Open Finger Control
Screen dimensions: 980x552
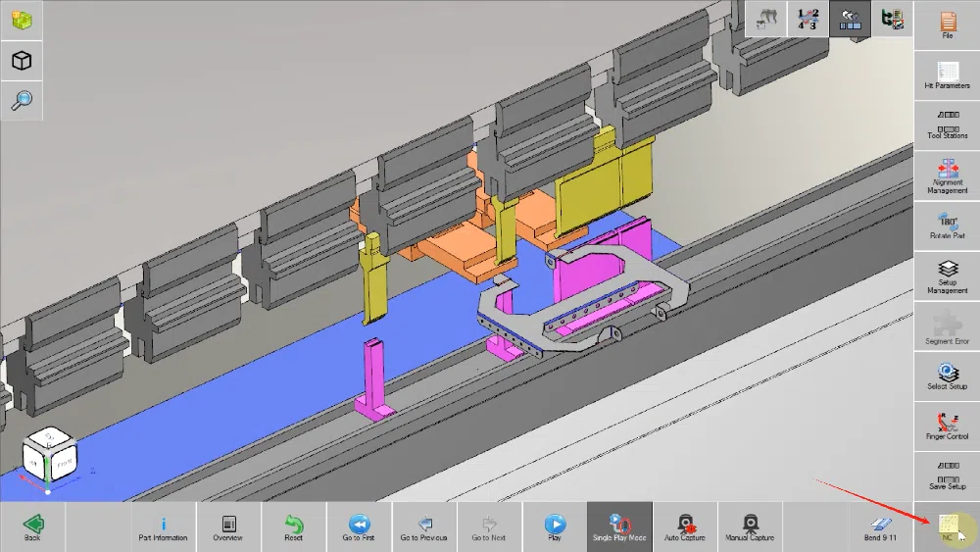(x=947, y=427)
